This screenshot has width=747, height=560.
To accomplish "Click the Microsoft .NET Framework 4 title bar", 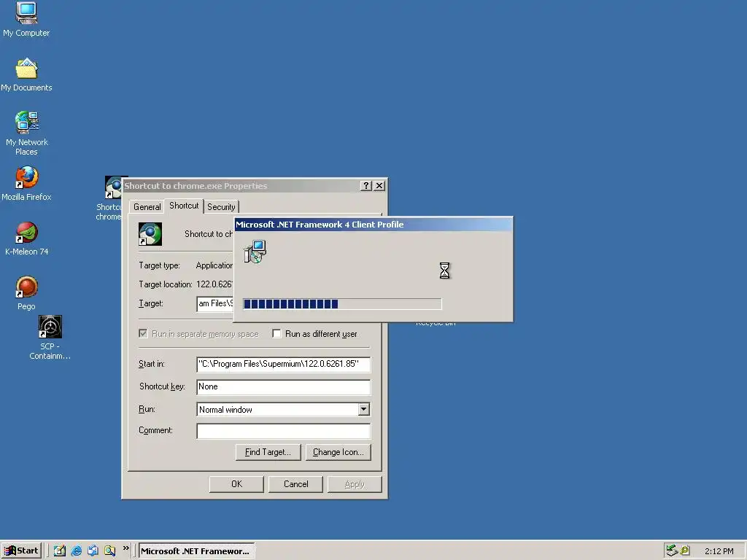I will click(373, 225).
